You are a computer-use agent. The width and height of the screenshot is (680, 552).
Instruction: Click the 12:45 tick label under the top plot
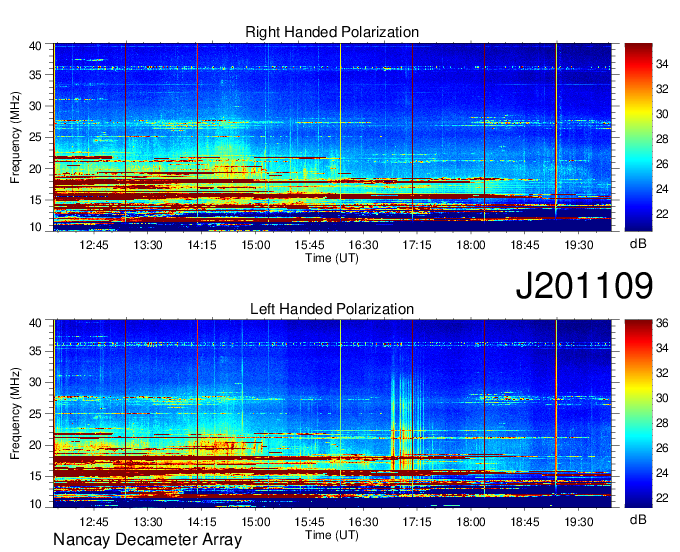click(x=94, y=245)
